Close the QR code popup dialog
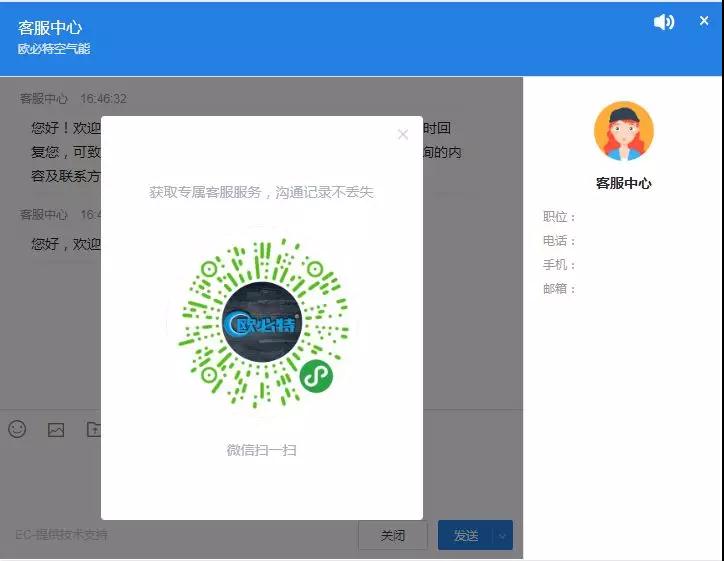 click(x=403, y=134)
